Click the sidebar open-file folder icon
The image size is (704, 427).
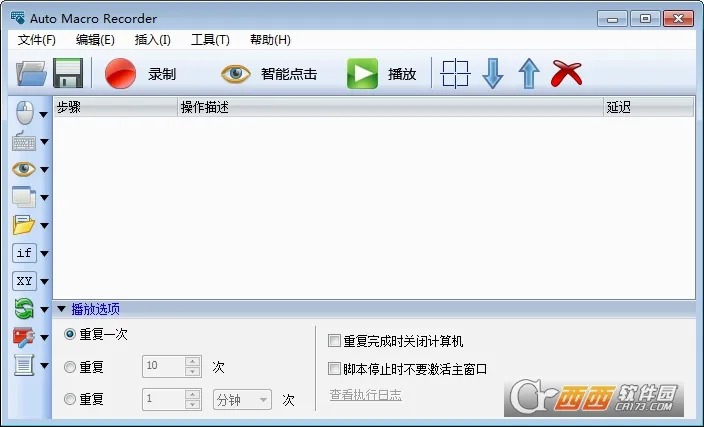(24, 225)
